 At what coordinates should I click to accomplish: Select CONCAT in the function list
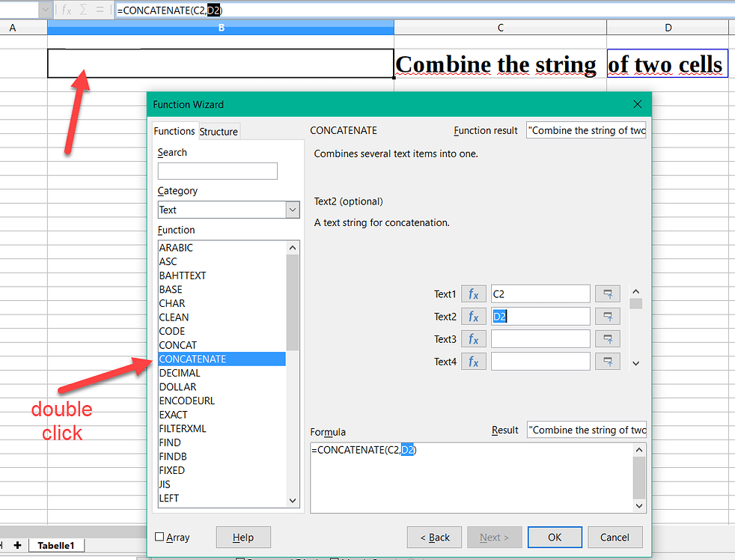pos(177,344)
